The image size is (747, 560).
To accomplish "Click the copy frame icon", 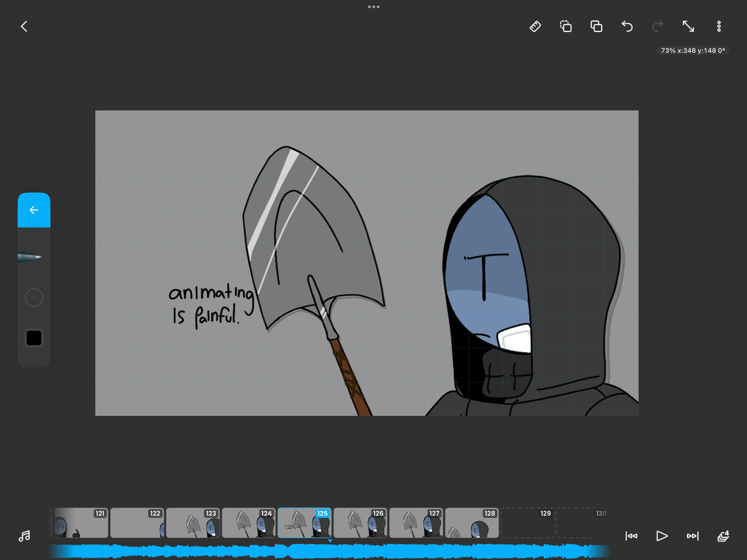I will [x=566, y=26].
